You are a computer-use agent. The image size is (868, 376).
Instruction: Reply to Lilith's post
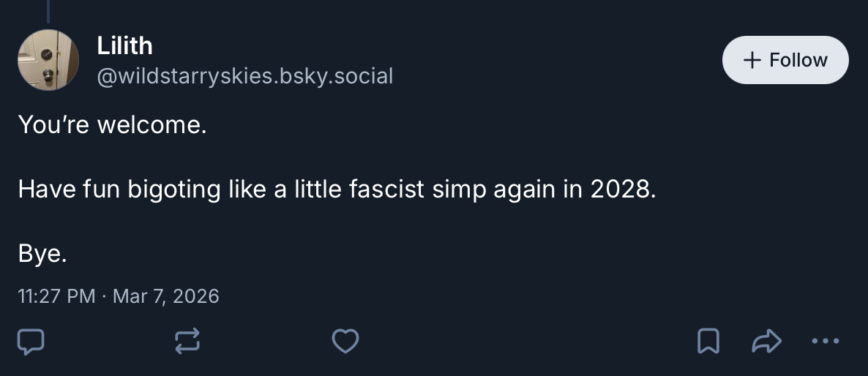click(31, 341)
